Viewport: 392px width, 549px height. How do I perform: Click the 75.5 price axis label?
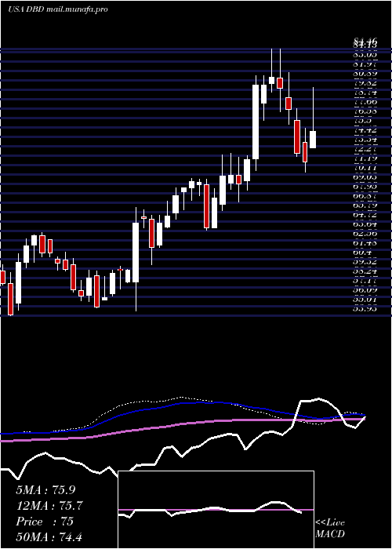[x=362, y=121]
